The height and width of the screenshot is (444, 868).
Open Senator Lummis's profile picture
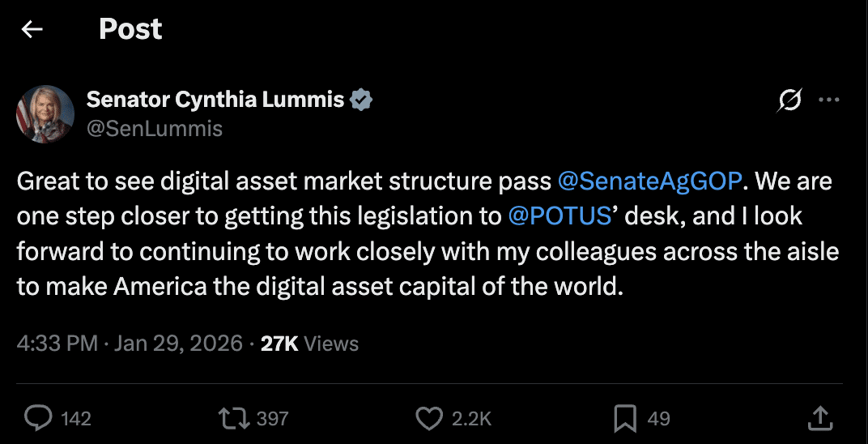click(x=45, y=114)
